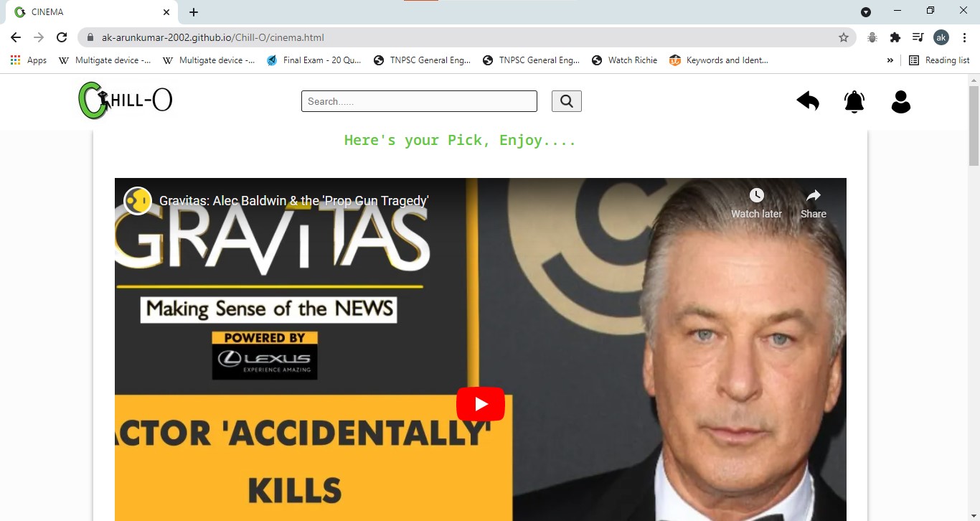Image resolution: width=980 pixels, height=521 pixels.
Task: Bookmark this page with the star
Action: [x=844, y=37]
